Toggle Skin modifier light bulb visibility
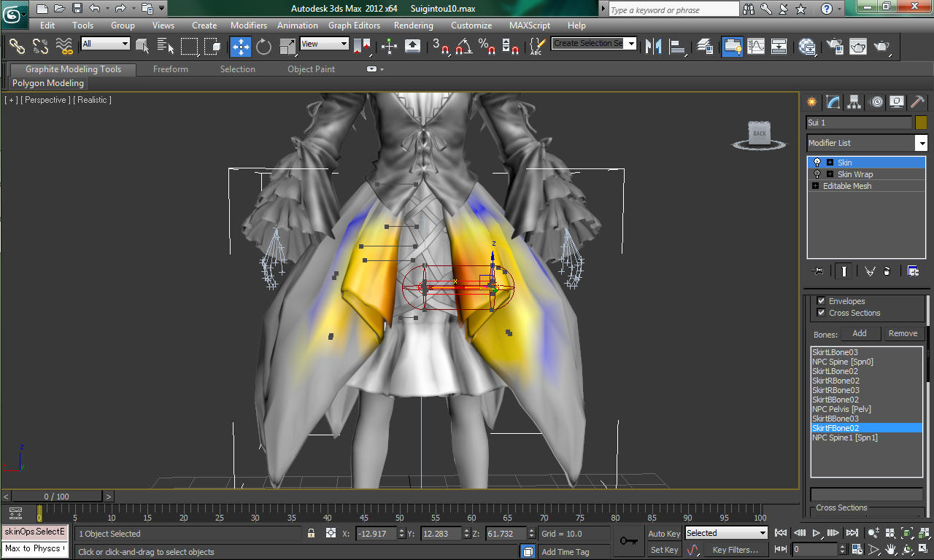The image size is (934, 560). 817,163
